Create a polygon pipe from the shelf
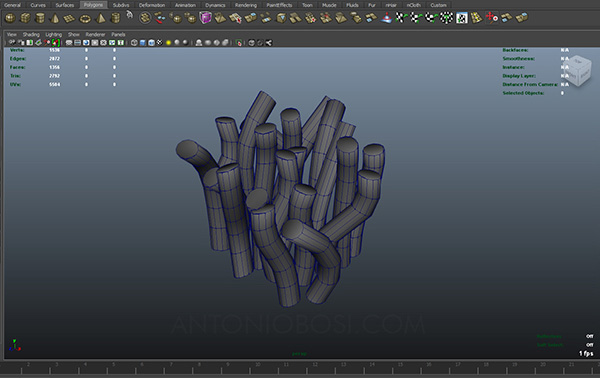Viewport: 600px width, 378px height. 116,18
